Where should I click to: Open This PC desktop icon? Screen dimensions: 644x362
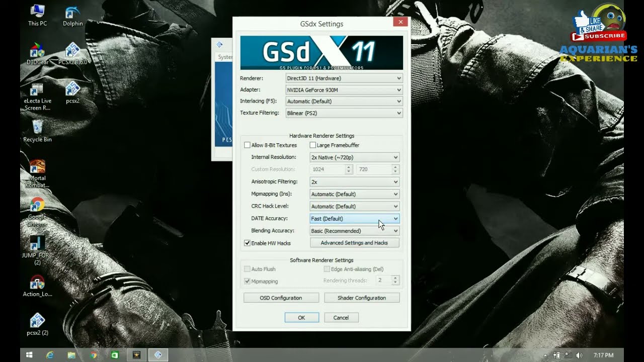click(37, 15)
